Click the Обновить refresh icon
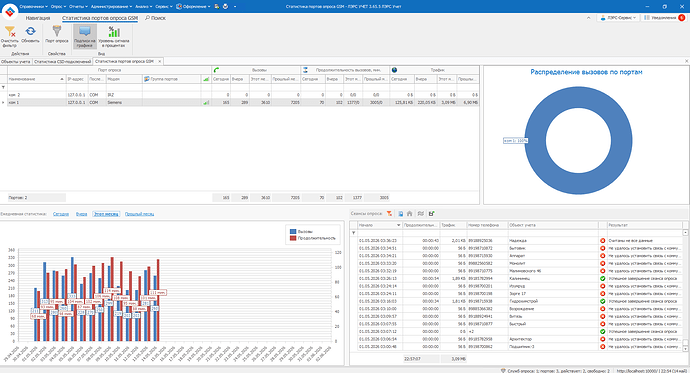This screenshot has width=690, height=373. 30,31
